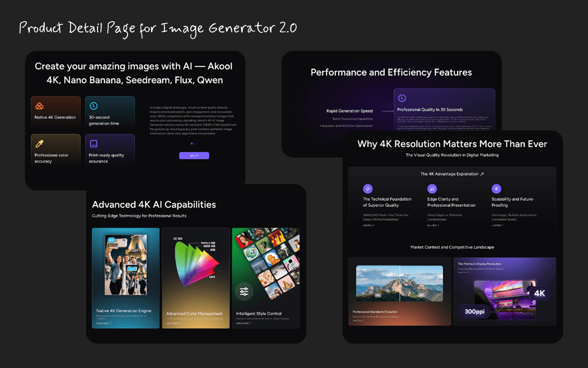Click the 300ppi badge
This screenshot has width=588, height=368.
click(x=474, y=311)
